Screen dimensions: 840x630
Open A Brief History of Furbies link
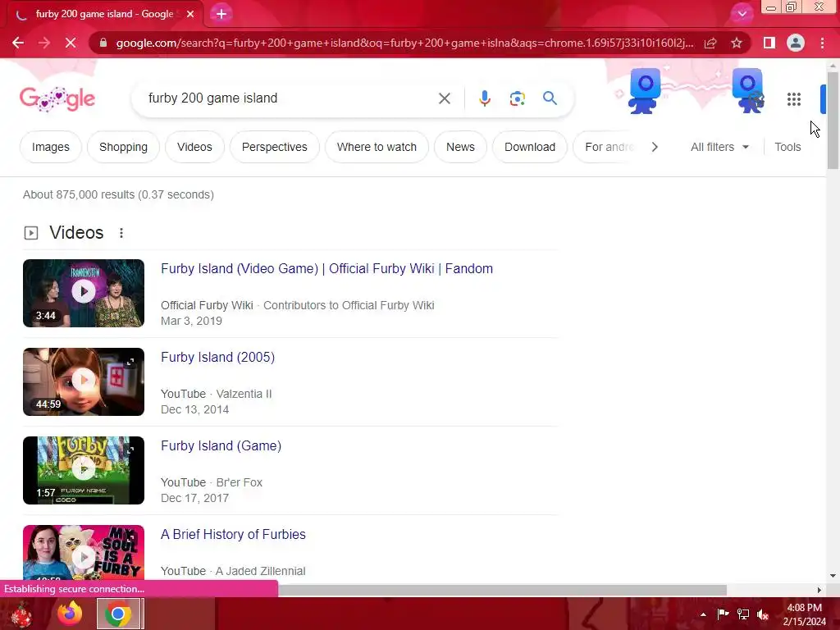point(233,534)
